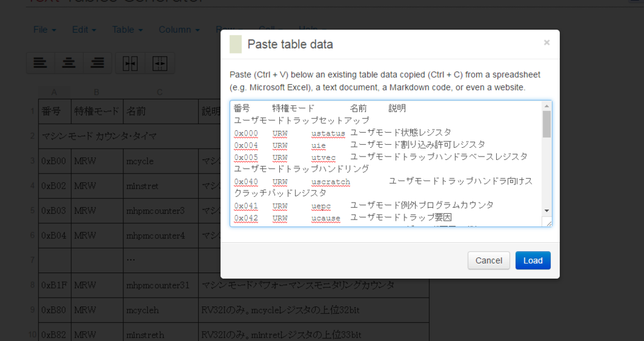Click uepc text in pasted data
644x341 pixels.
321,206
